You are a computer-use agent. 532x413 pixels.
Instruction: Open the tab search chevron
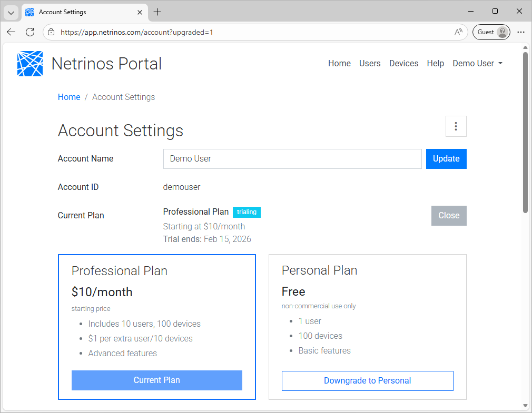pos(11,12)
